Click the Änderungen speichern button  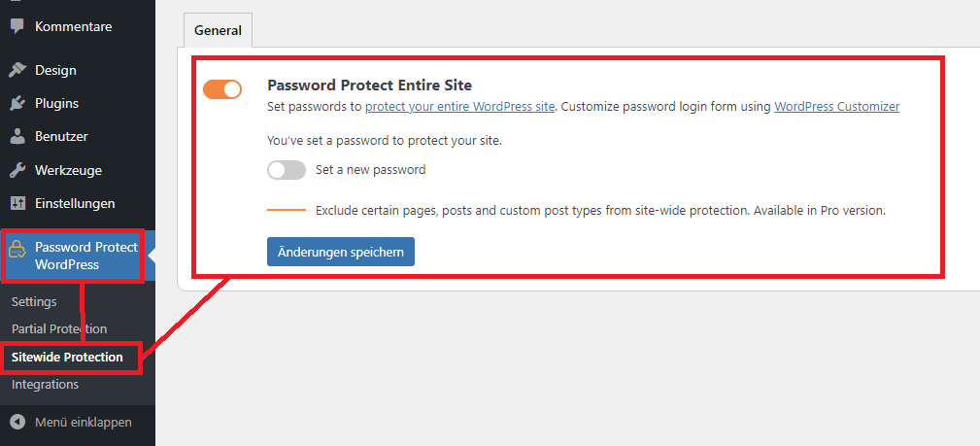[341, 252]
